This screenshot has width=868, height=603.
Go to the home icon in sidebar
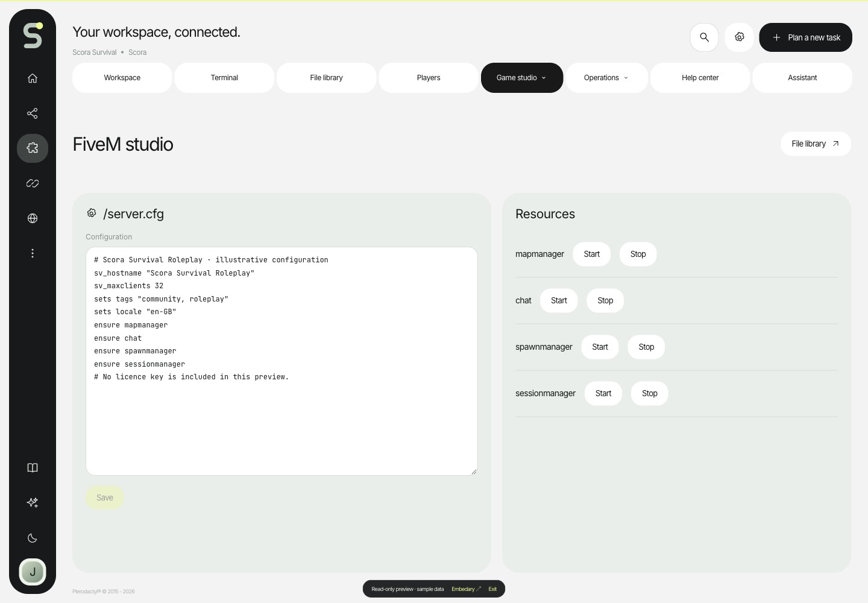[33, 78]
